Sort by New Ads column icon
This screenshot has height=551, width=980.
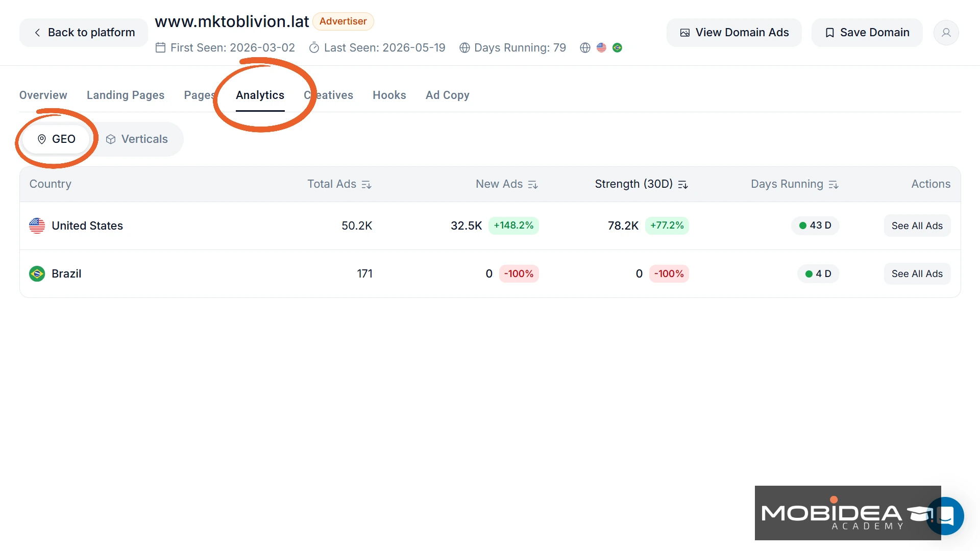tap(533, 185)
